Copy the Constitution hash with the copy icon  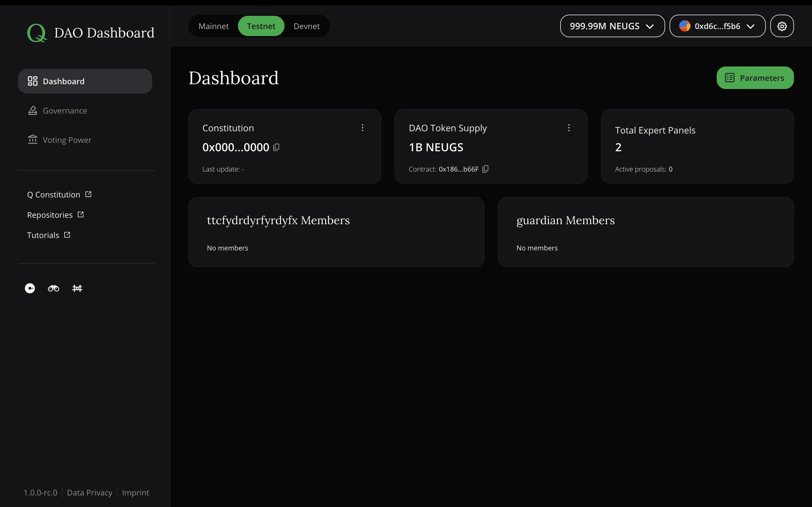(x=276, y=147)
